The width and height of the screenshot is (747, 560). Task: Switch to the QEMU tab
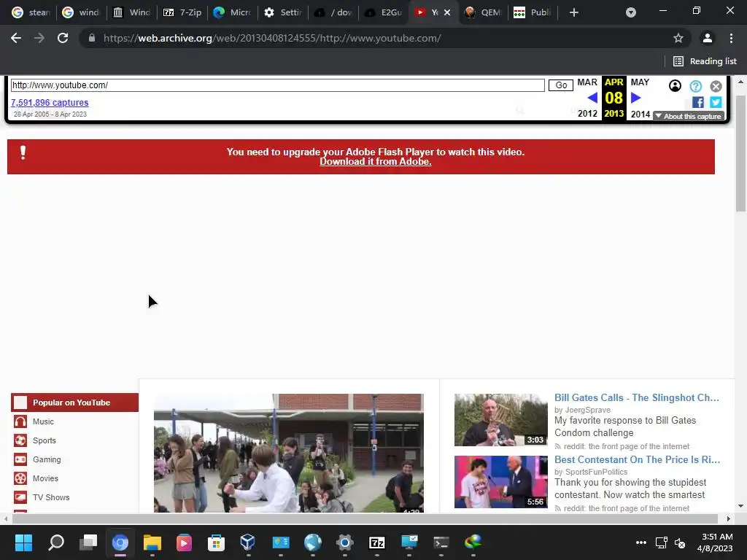[x=483, y=12]
